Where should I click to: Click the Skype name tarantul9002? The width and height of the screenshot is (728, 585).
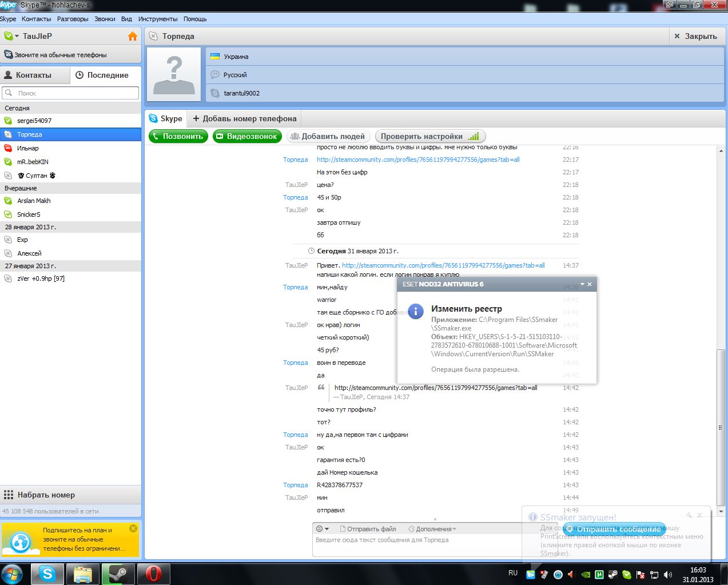coord(241,93)
